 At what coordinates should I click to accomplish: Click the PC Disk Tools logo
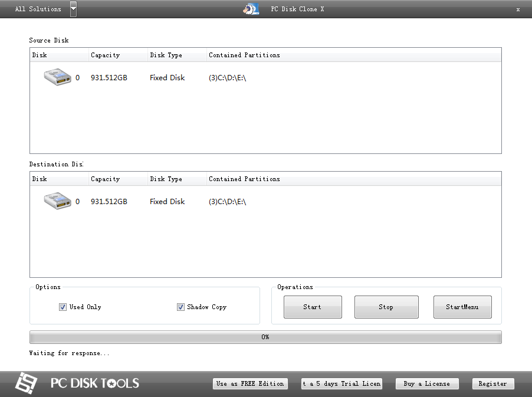coord(77,383)
